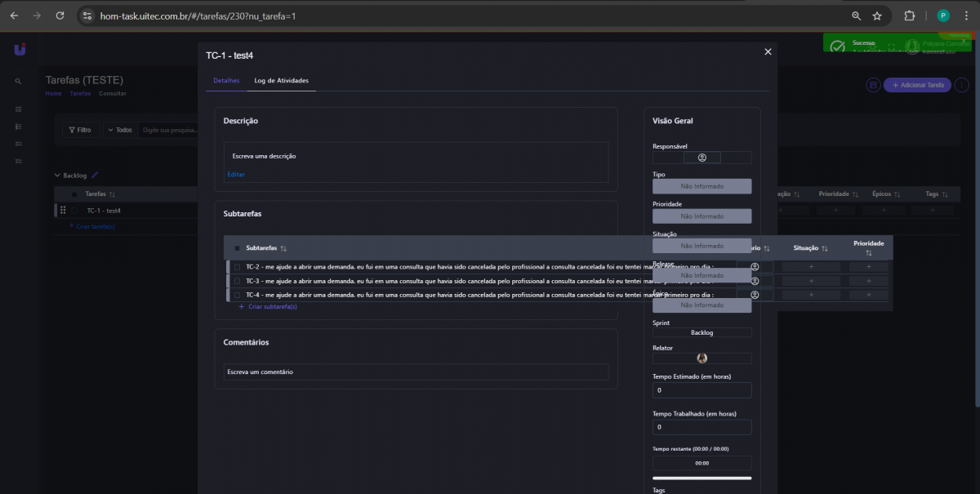
Task: Close the TC-1 task dialog
Action: pos(768,51)
